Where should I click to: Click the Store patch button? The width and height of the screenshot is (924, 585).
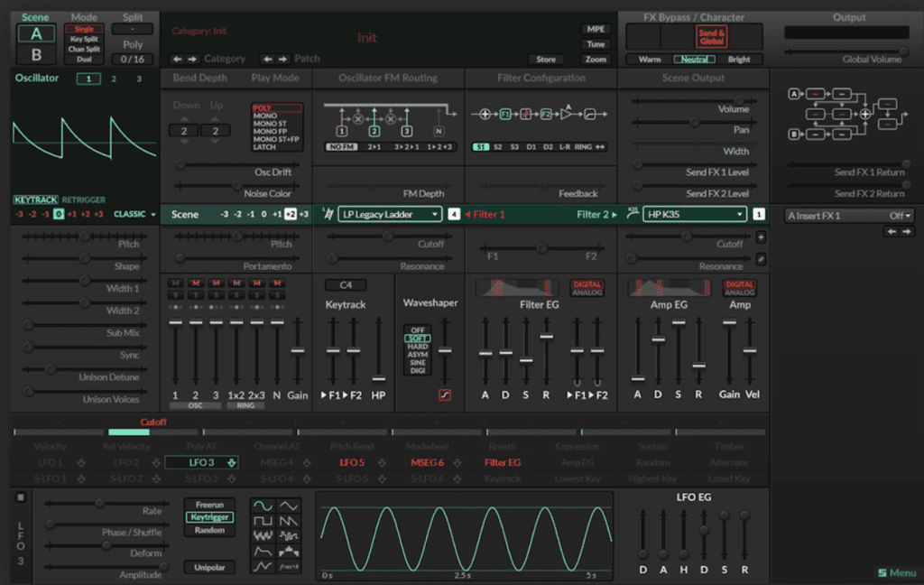pos(546,60)
